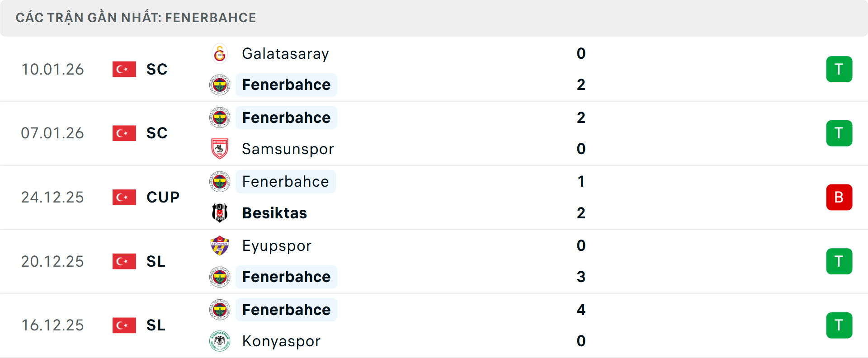Open the Eyupspor team link
Image resolution: width=868 pixels, height=358 pixels.
pos(277,246)
